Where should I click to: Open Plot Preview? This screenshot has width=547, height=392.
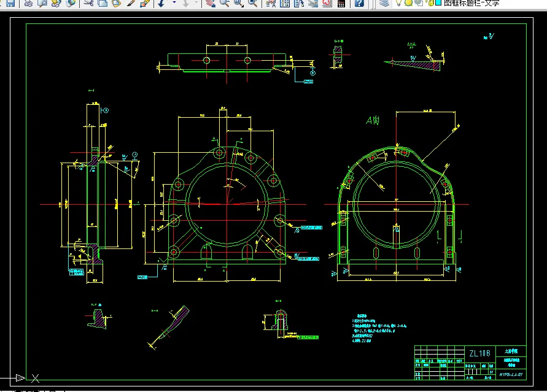[x=42, y=3]
